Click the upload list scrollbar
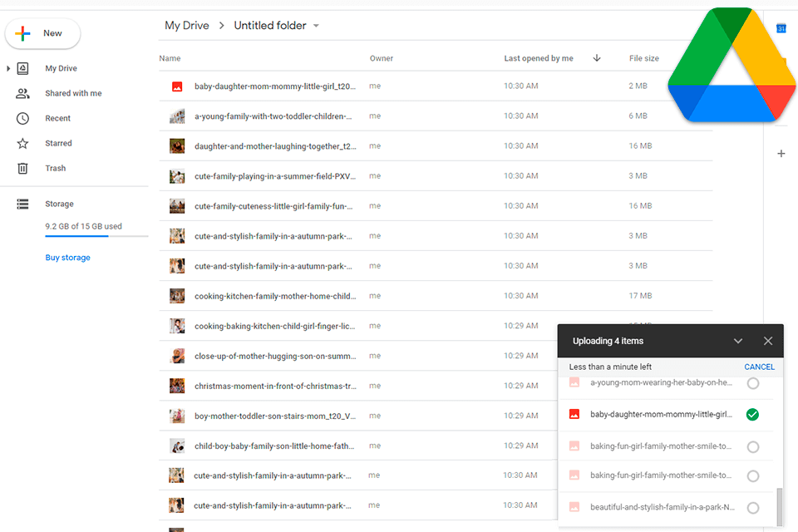798x532 pixels. tap(780, 506)
